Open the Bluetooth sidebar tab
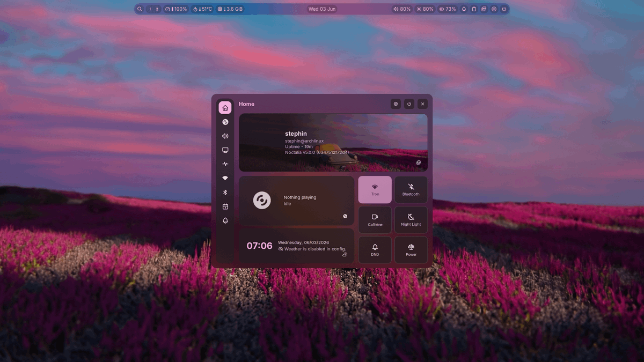Screen dimensions: 644x362 coord(225,193)
